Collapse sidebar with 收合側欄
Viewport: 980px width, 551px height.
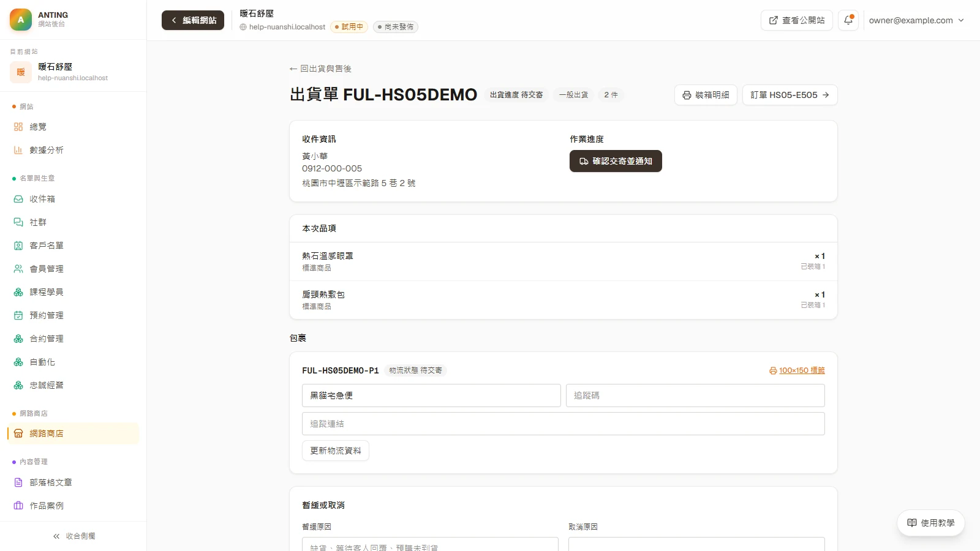pos(73,536)
